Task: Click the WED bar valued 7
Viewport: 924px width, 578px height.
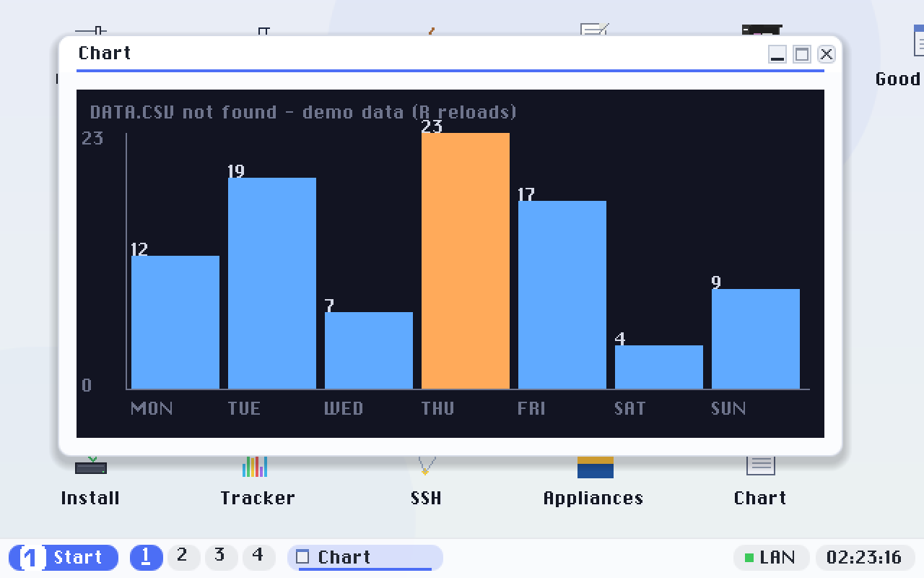Action: [x=369, y=350]
